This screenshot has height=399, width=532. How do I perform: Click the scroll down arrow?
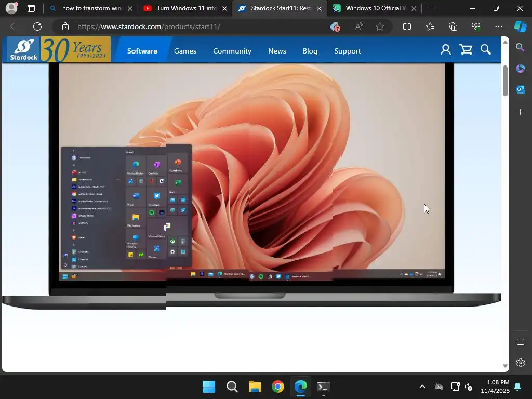click(x=505, y=366)
